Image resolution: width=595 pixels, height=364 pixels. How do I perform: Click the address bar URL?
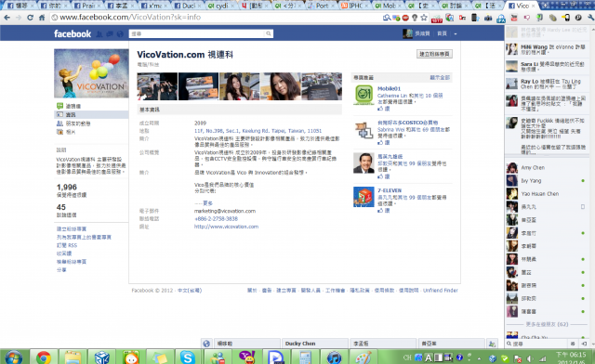point(130,17)
